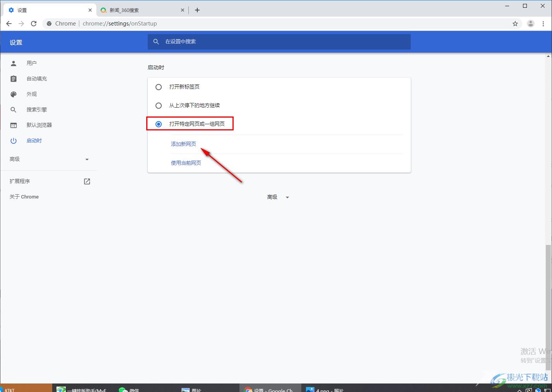Click the person icon beside 用户
The width and height of the screenshot is (552, 392).
pyautogui.click(x=14, y=63)
